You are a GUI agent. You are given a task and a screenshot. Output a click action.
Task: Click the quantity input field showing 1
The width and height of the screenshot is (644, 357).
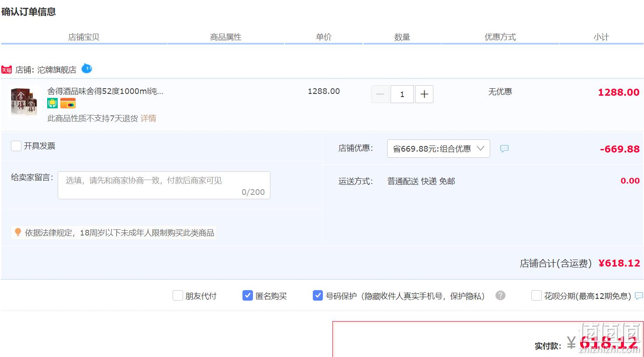coord(402,94)
